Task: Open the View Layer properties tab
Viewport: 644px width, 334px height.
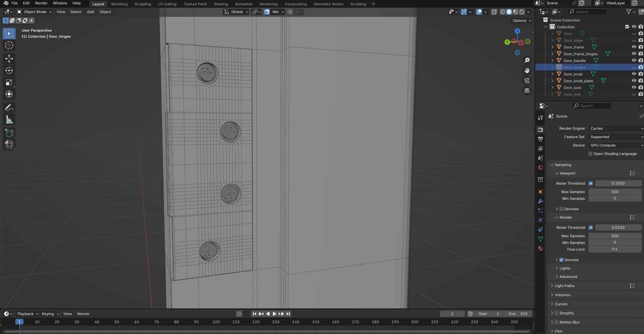Action: [x=540, y=149]
